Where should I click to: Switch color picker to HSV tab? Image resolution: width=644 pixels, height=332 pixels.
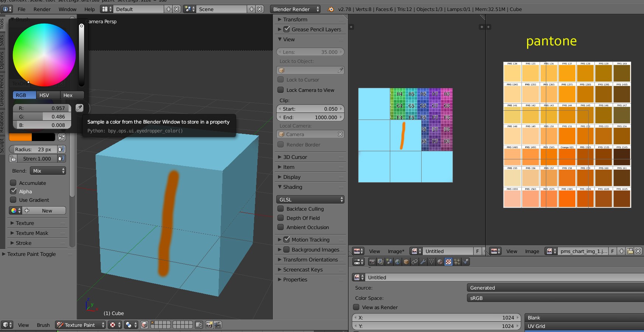pos(44,95)
